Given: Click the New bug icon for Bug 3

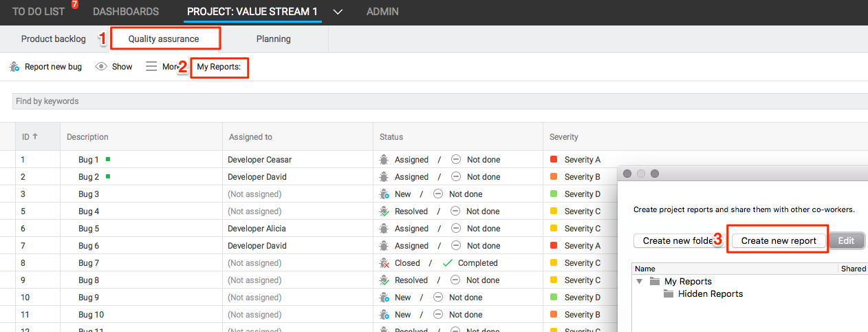Looking at the screenshot, I should click(x=384, y=194).
